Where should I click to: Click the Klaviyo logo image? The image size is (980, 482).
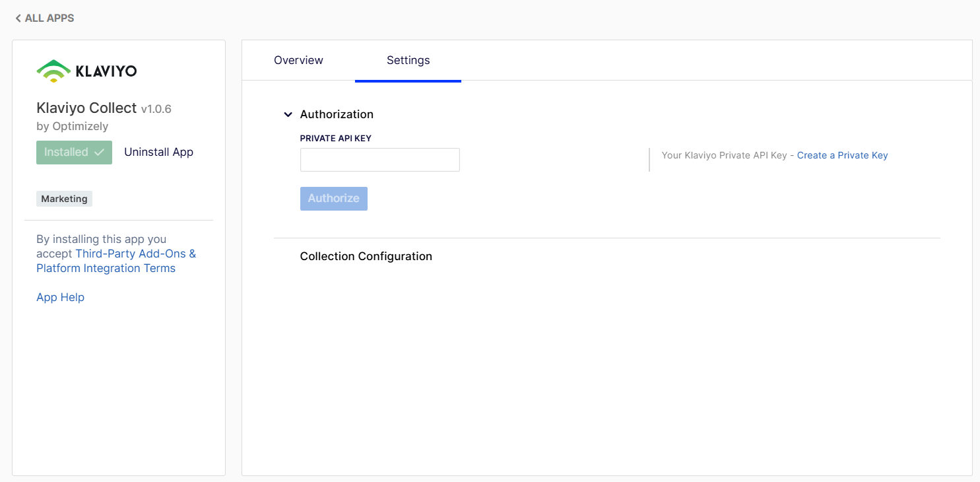(86, 71)
